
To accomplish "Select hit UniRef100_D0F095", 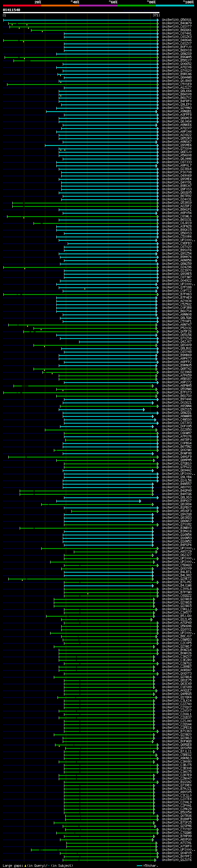I will coord(177,426).
